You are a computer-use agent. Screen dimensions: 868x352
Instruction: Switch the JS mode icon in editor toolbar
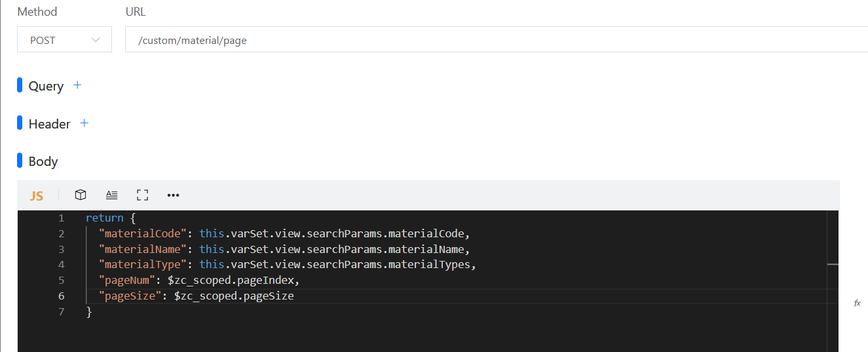pyautogui.click(x=37, y=195)
